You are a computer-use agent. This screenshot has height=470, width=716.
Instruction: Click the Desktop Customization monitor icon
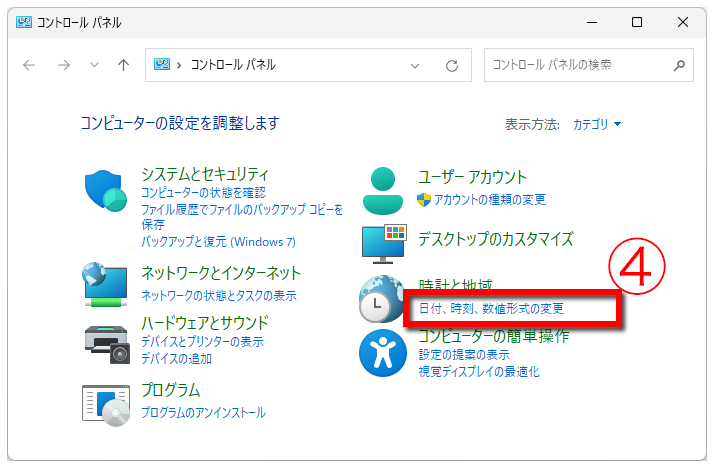(x=384, y=243)
